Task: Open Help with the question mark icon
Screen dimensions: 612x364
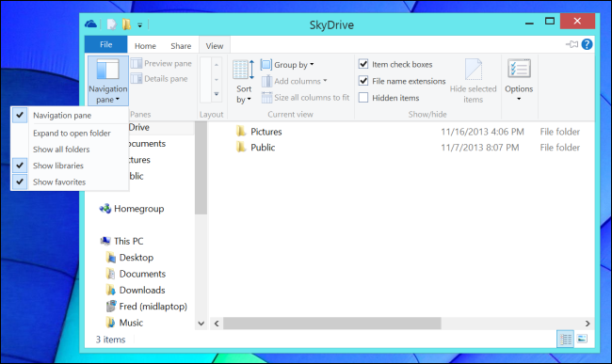Action: click(x=587, y=44)
